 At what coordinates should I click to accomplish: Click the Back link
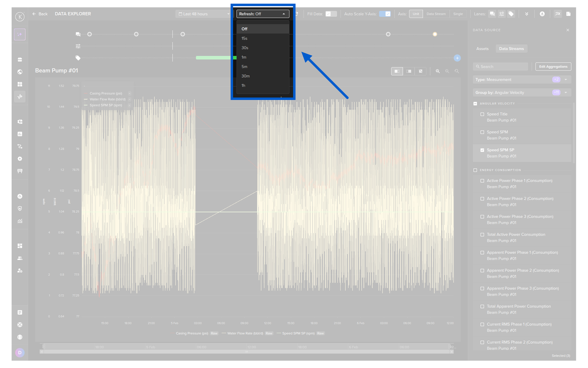[x=40, y=14]
